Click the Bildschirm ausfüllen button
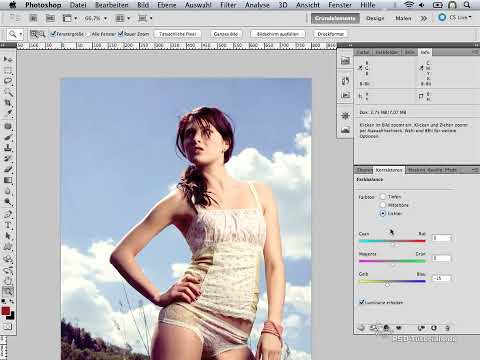The height and width of the screenshot is (360, 480). pyautogui.click(x=277, y=34)
